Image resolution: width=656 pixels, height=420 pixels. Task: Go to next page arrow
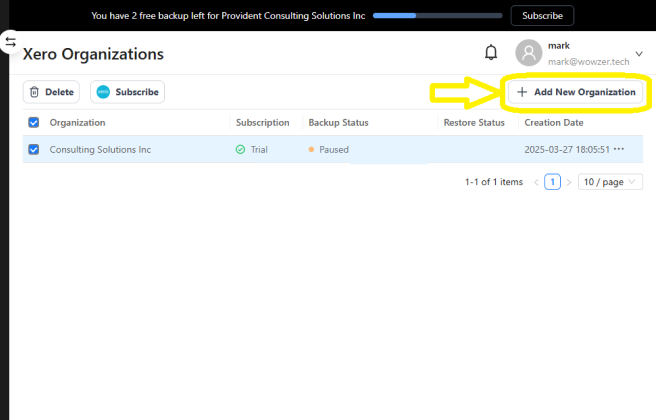tap(568, 182)
